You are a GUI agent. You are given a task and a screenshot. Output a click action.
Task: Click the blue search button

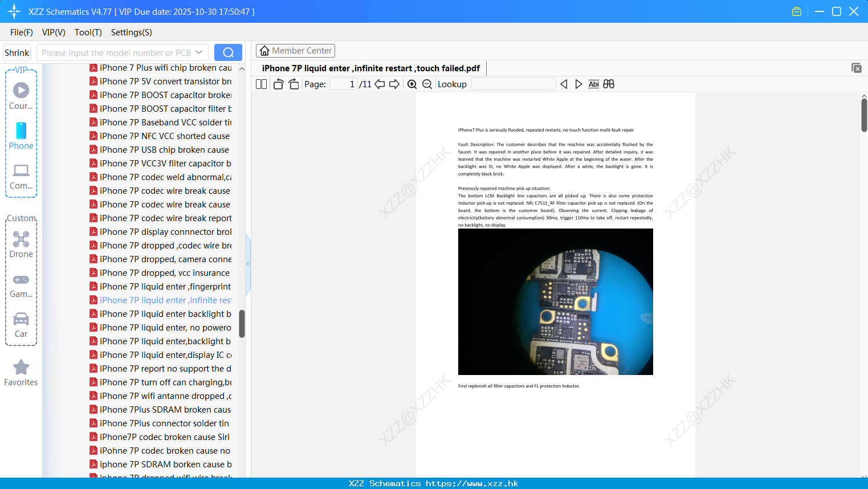tap(228, 52)
